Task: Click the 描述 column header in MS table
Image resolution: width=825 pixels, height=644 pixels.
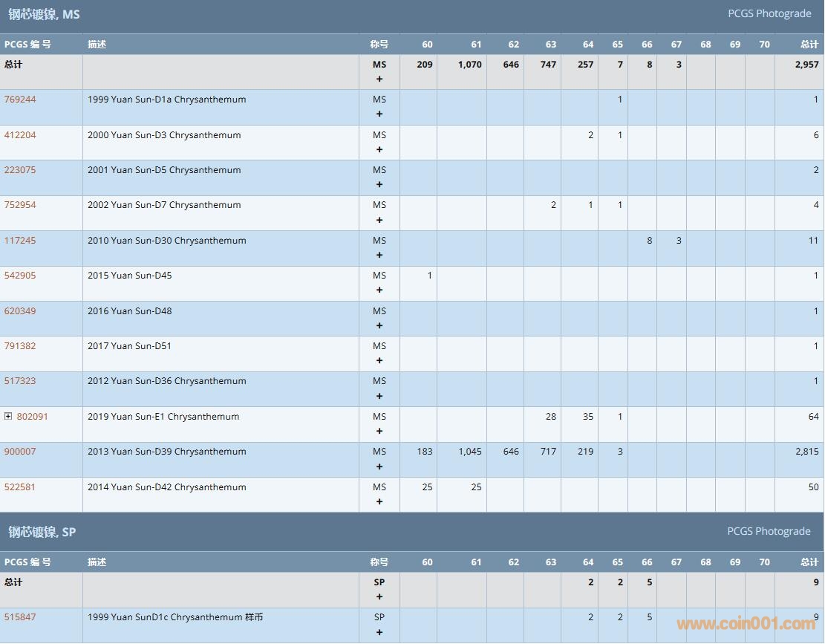Action: click(97, 45)
